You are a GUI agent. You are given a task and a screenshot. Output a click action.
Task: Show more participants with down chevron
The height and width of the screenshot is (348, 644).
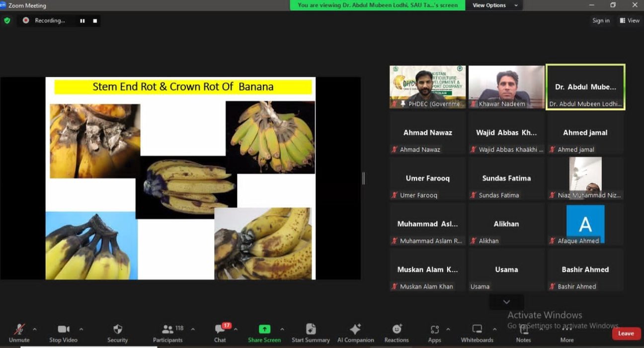tap(506, 302)
